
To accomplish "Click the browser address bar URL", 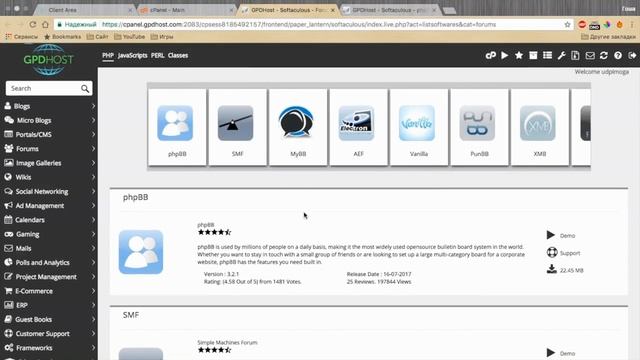I will coord(299,24).
